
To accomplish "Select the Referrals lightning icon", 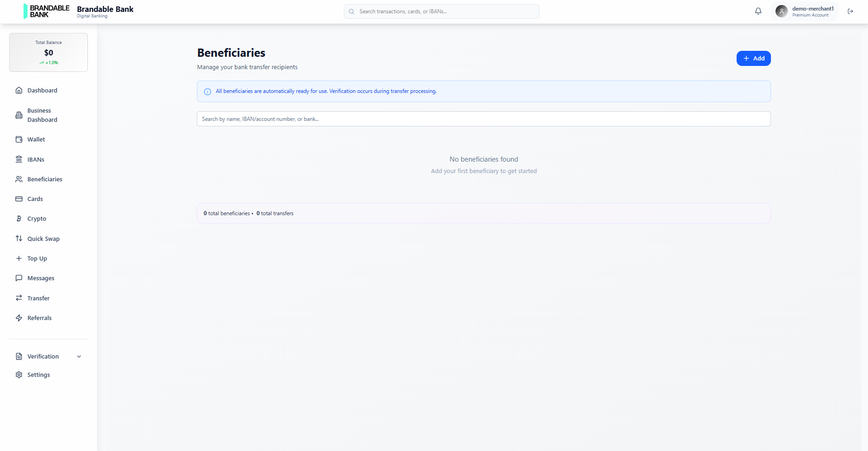I will coord(19,317).
